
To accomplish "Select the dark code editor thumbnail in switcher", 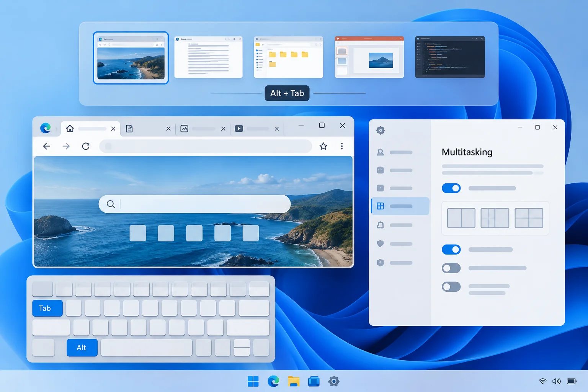I will pyautogui.click(x=450, y=57).
